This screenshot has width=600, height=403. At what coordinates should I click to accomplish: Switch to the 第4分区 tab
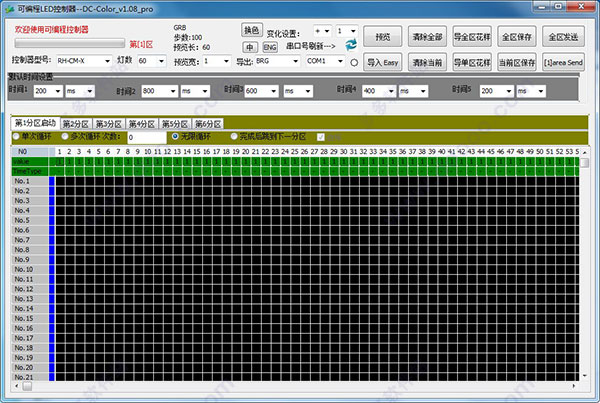[x=142, y=124]
